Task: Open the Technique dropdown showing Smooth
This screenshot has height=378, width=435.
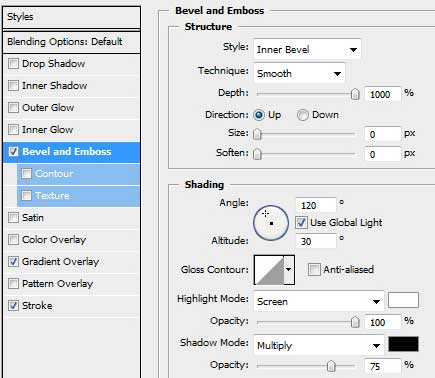Action: 299,73
